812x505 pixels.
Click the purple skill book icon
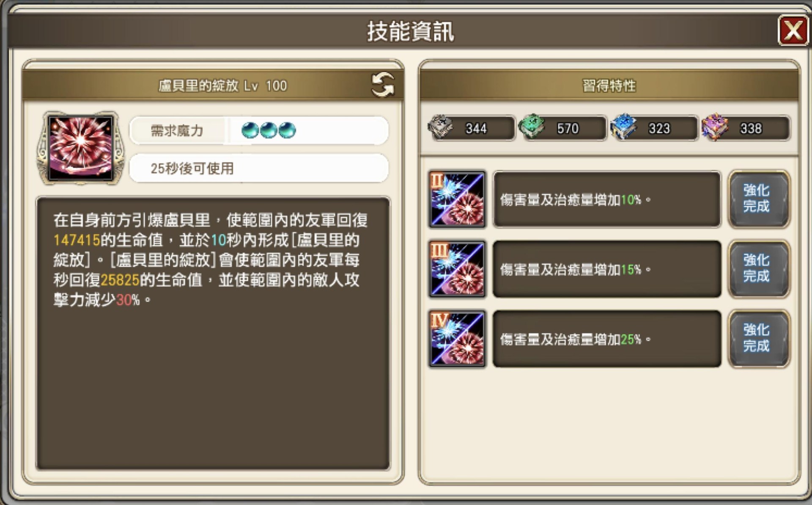click(x=715, y=127)
